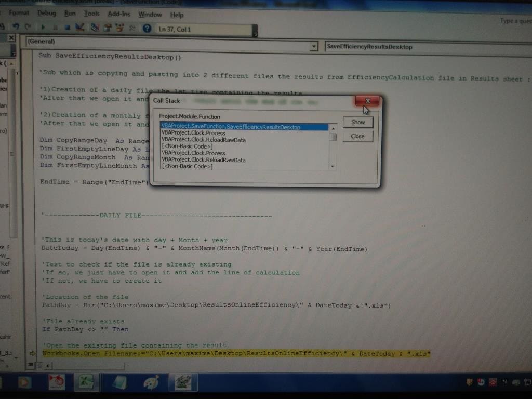Open Paint palette icon in taskbar
The width and height of the screenshot is (532, 399).
[152, 382]
